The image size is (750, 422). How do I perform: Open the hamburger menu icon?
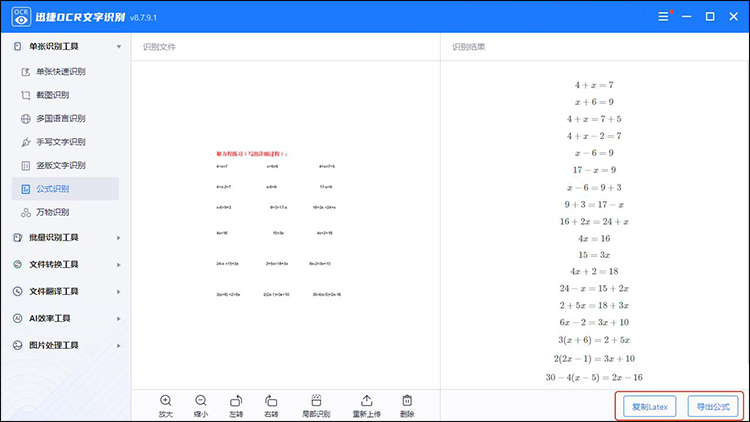point(663,17)
